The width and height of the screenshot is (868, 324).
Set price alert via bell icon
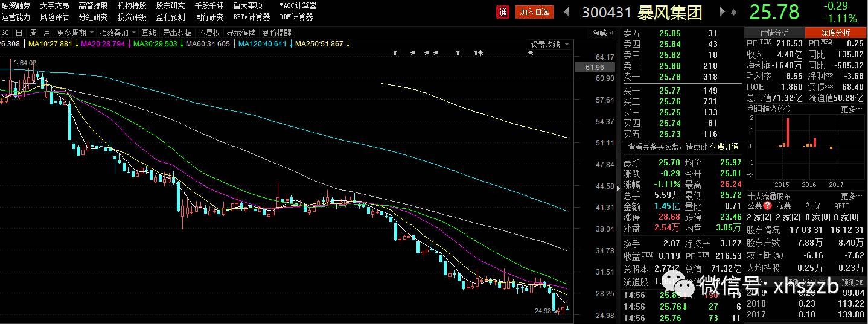pyautogui.click(x=733, y=12)
